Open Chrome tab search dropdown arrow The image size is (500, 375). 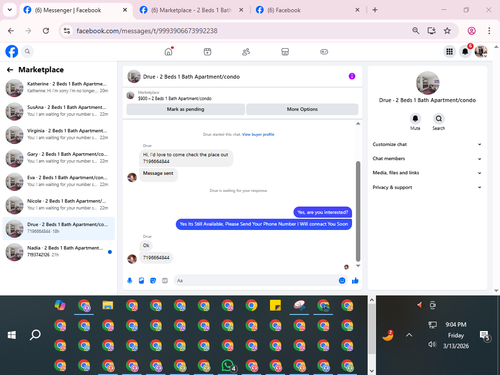coord(10,10)
